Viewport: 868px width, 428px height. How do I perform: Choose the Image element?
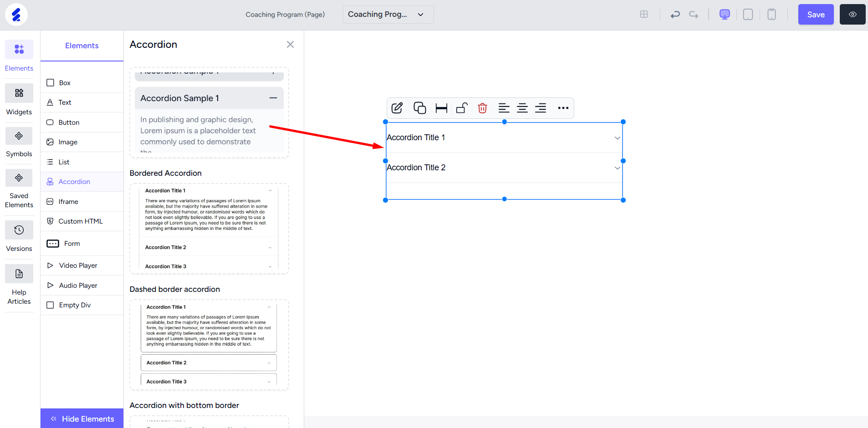point(82,142)
